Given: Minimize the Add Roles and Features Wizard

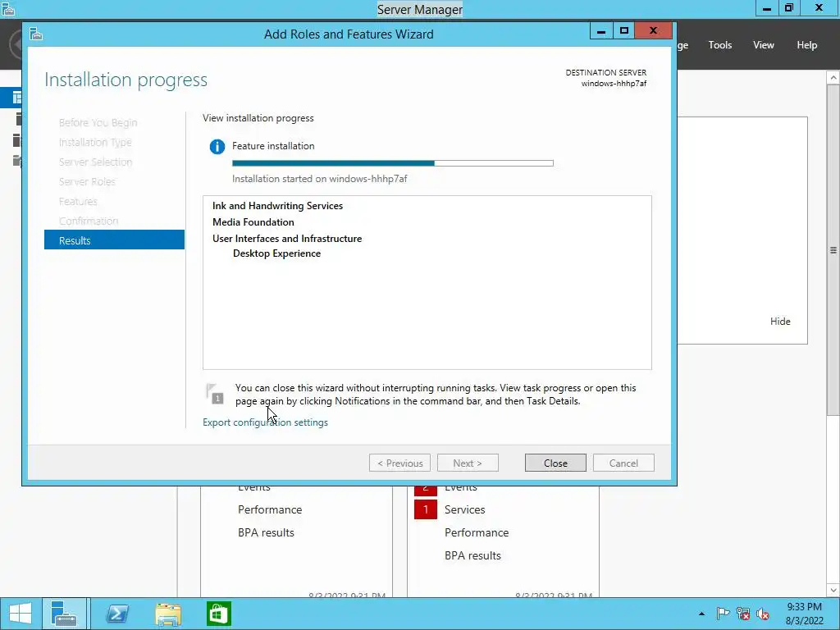Looking at the screenshot, I should (601, 31).
